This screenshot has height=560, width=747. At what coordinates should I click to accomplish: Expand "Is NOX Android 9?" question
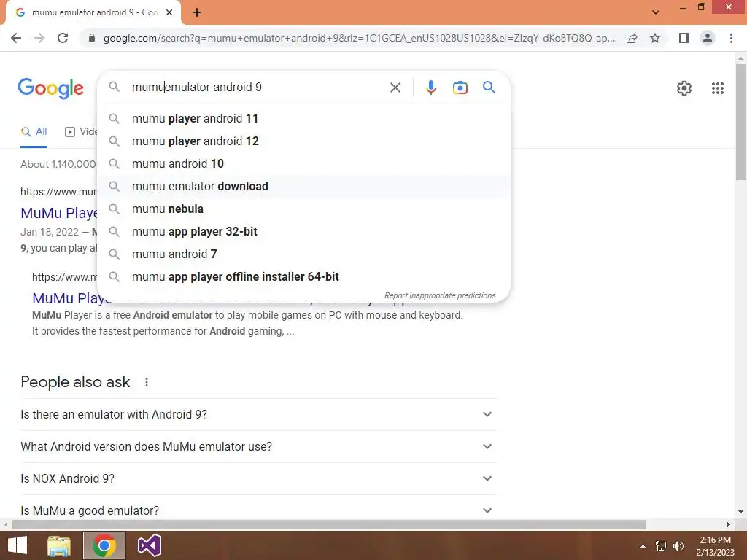pyautogui.click(x=258, y=478)
